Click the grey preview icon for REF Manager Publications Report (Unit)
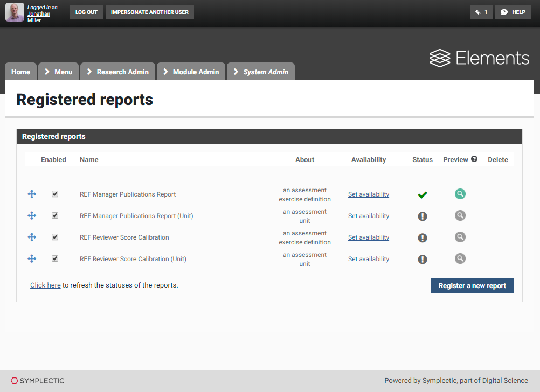The height and width of the screenshot is (392, 540). click(460, 215)
